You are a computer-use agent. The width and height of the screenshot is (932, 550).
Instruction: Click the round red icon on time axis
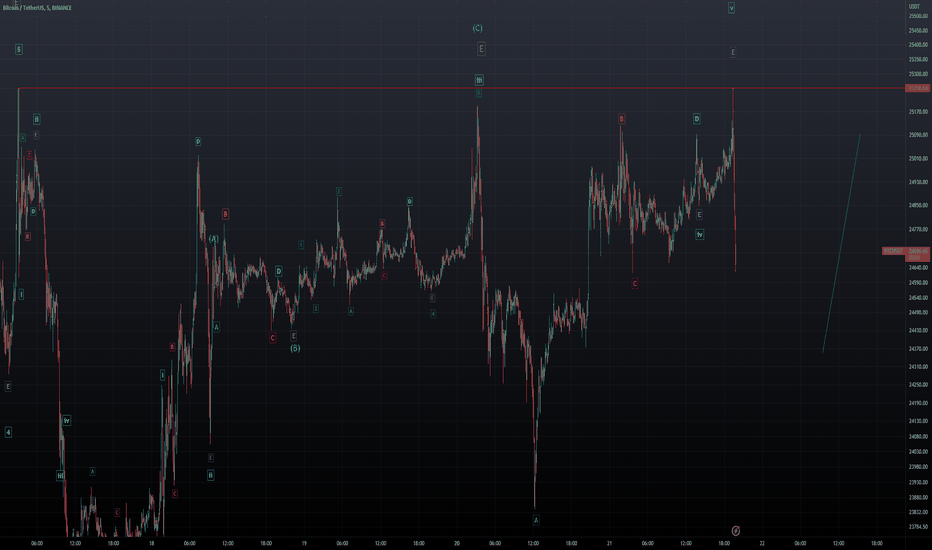(735, 530)
